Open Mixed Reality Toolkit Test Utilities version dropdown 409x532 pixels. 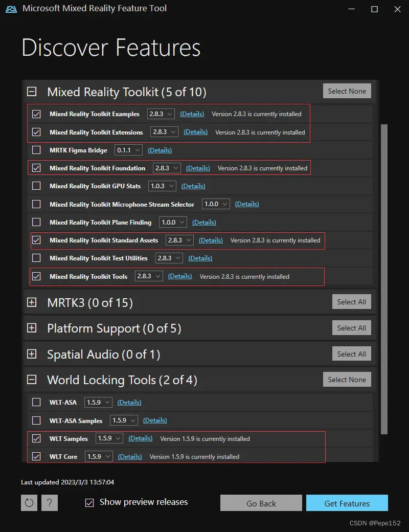coord(169,258)
